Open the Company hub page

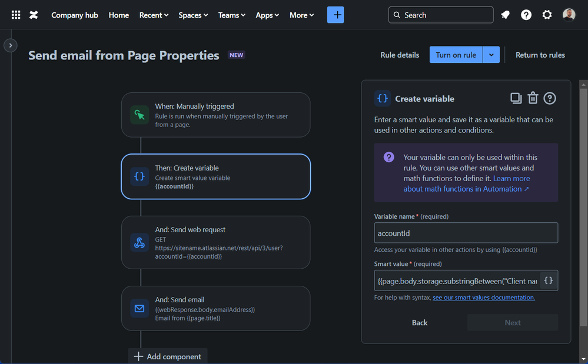(x=75, y=15)
